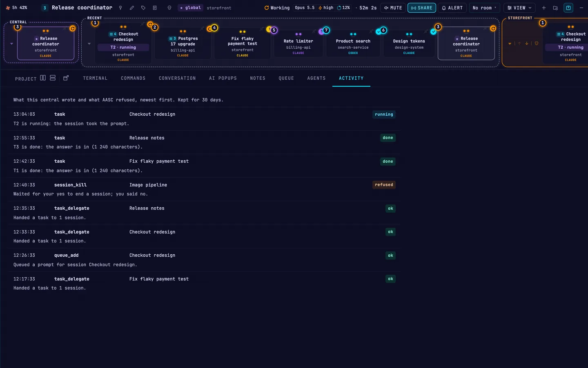This screenshot has height=368, width=588.
Task: Collapse the CENTRAL group arrow
Action: click(11, 43)
